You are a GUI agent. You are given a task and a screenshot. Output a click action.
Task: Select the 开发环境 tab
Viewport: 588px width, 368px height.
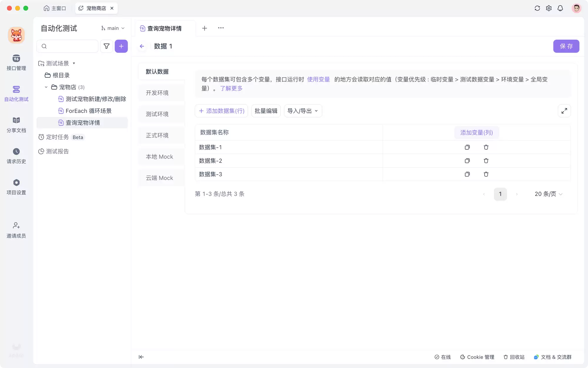point(161,93)
